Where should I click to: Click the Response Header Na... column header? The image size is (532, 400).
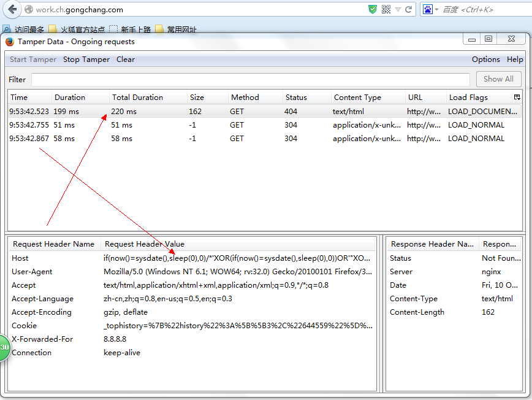tap(432, 244)
